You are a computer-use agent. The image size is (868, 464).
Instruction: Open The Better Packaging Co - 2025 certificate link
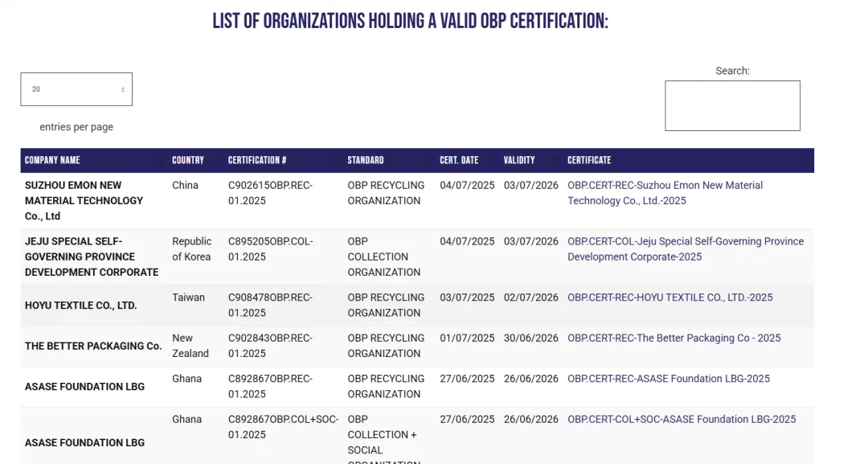click(674, 338)
